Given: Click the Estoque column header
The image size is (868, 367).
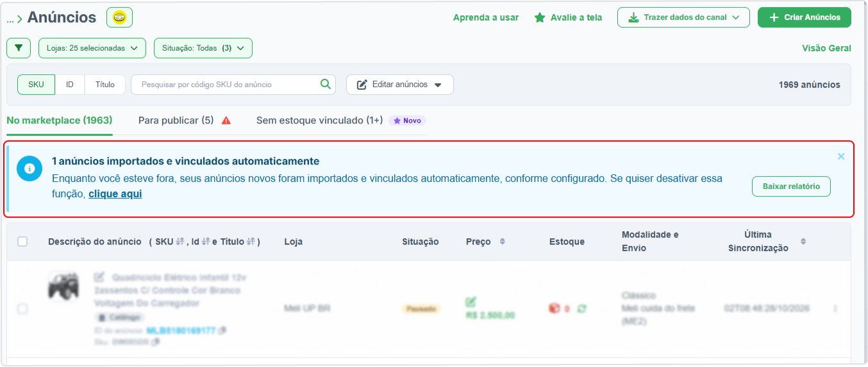Looking at the screenshot, I should [567, 241].
